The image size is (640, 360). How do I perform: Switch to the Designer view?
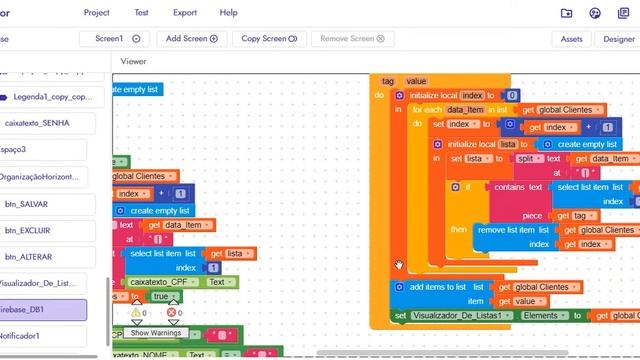click(x=619, y=39)
